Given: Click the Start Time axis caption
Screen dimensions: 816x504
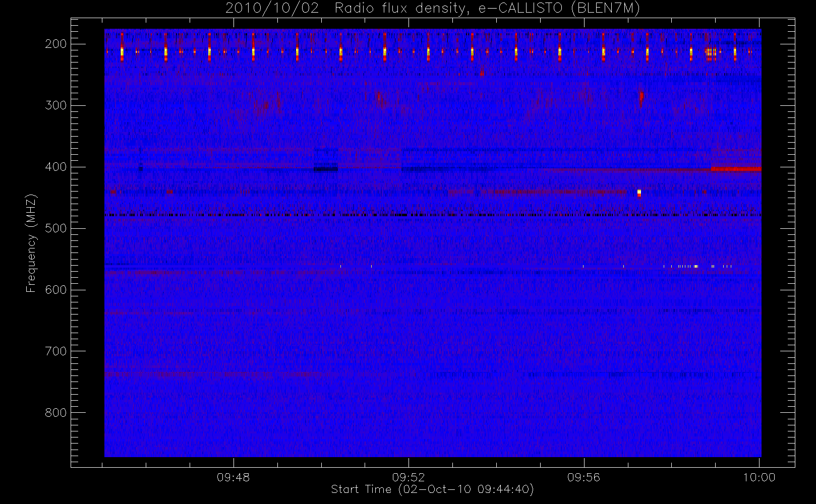Looking at the screenshot, I should pyautogui.click(x=432, y=489).
